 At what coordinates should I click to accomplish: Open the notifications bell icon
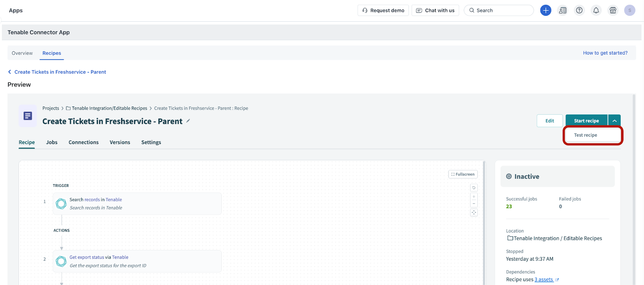pyautogui.click(x=596, y=10)
